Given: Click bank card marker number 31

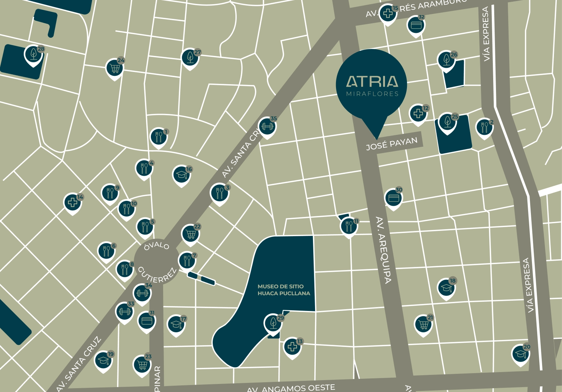Looking at the screenshot, I should (x=147, y=321).
